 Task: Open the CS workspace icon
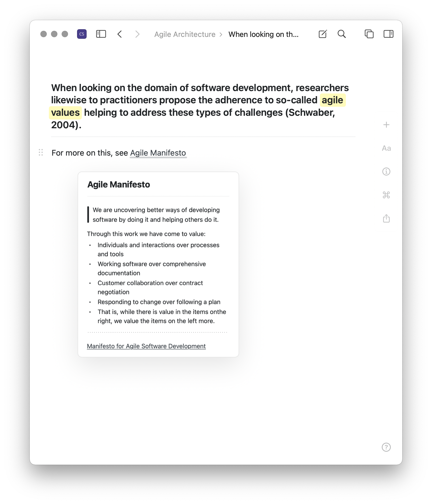pyautogui.click(x=82, y=34)
